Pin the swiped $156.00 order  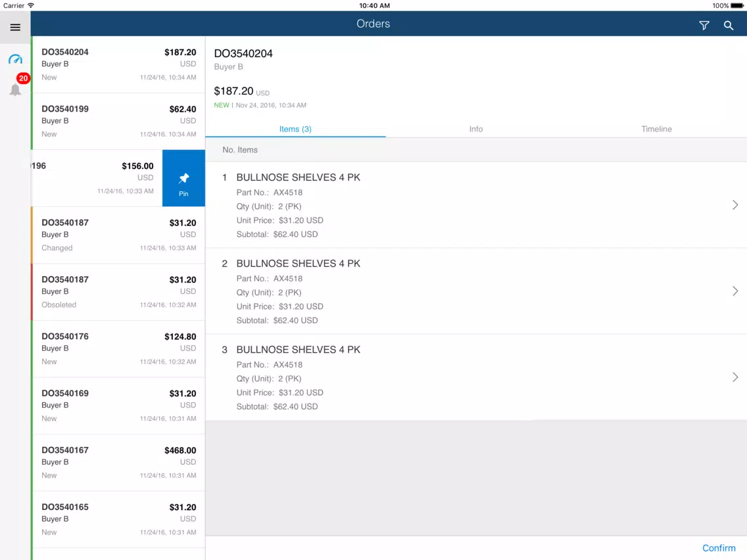pyautogui.click(x=183, y=178)
